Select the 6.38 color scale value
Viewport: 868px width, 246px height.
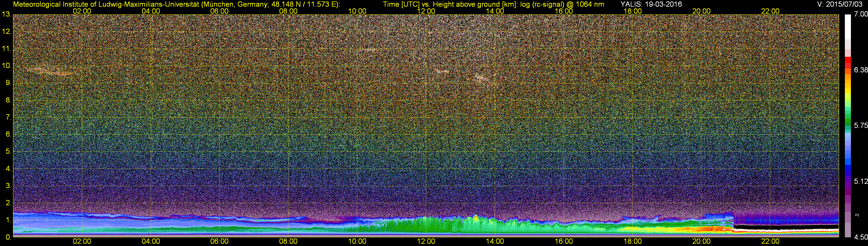click(860, 70)
